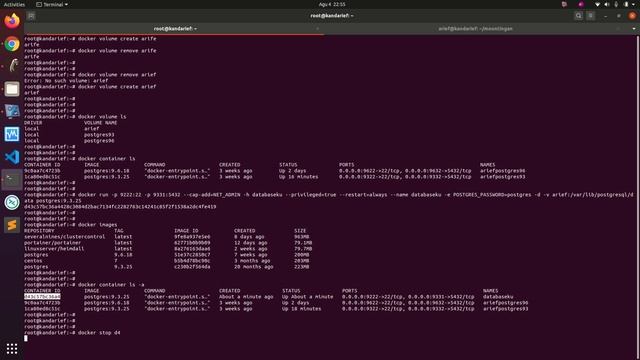The width and height of the screenshot is (640, 360).
Task: Click the microphone tray icon
Action: pyautogui.click(x=616, y=4)
